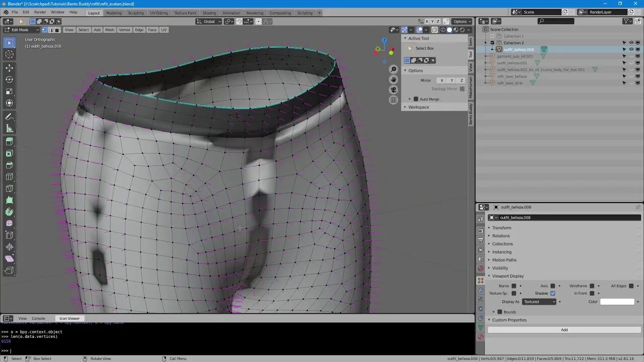Toggle X mirror on the Options panel
The width and height of the screenshot is (644, 362).
442,80
